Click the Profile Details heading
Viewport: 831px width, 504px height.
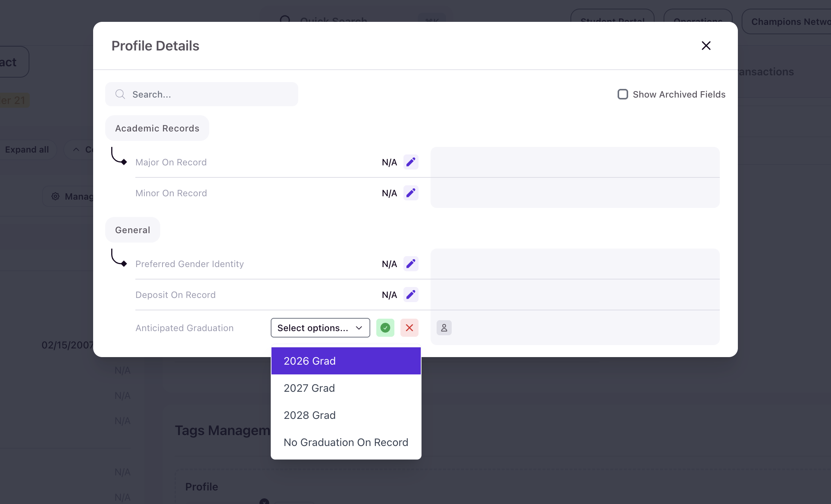click(x=155, y=46)
